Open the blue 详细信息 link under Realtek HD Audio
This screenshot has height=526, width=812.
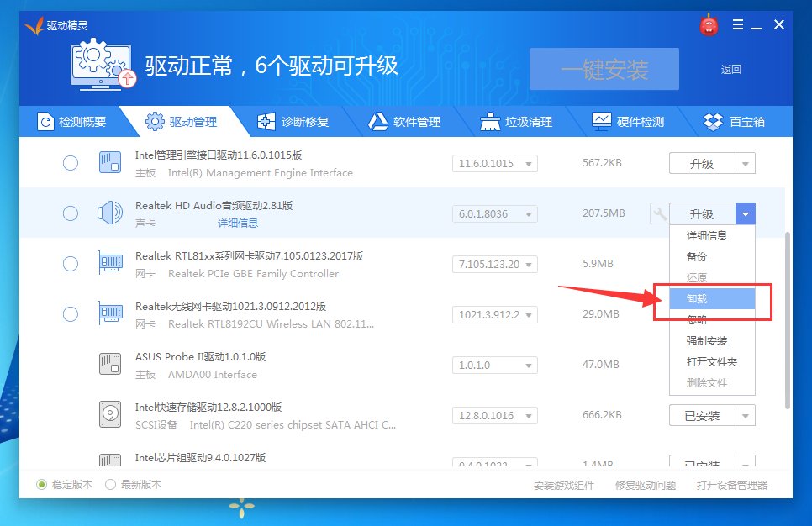pos(238,224)
